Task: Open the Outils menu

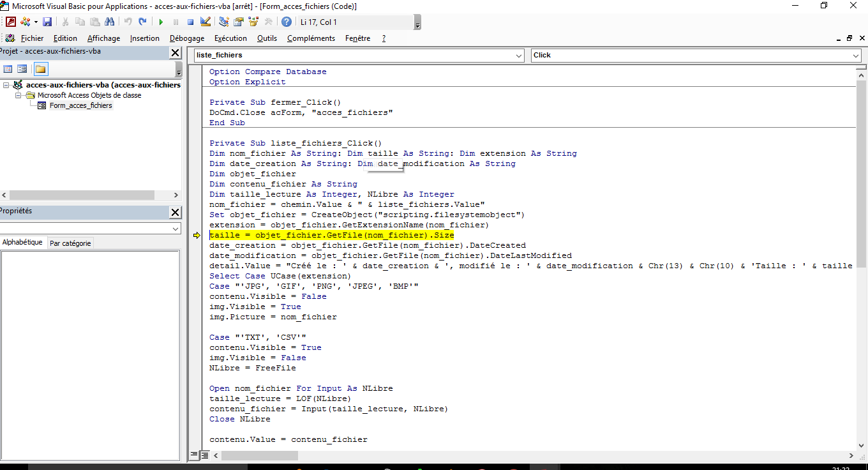Action: (x=267, y=38)
